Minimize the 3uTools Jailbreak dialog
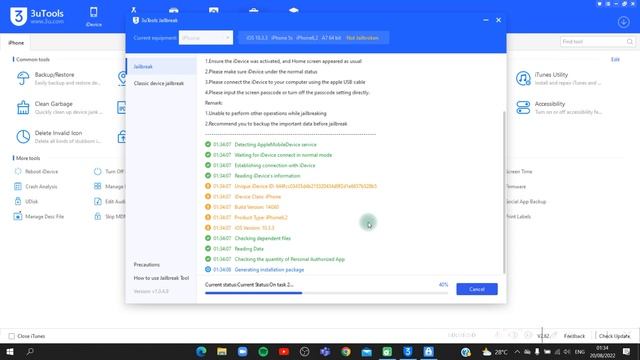The height and width of the screenshot is (360, 640). pyautogui.click(x=486, y=20)
